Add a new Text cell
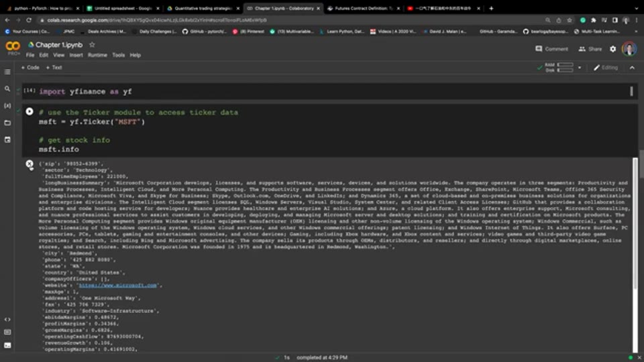 click(x=54, y=67)
